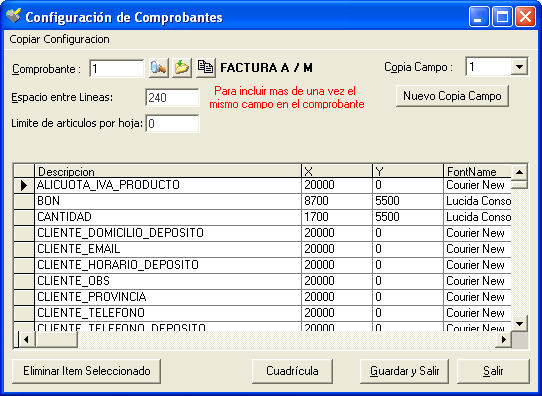Click the table scroll down arrow
Screen dimensions: 542x396
pyautogui.click(x=519, y=324)
